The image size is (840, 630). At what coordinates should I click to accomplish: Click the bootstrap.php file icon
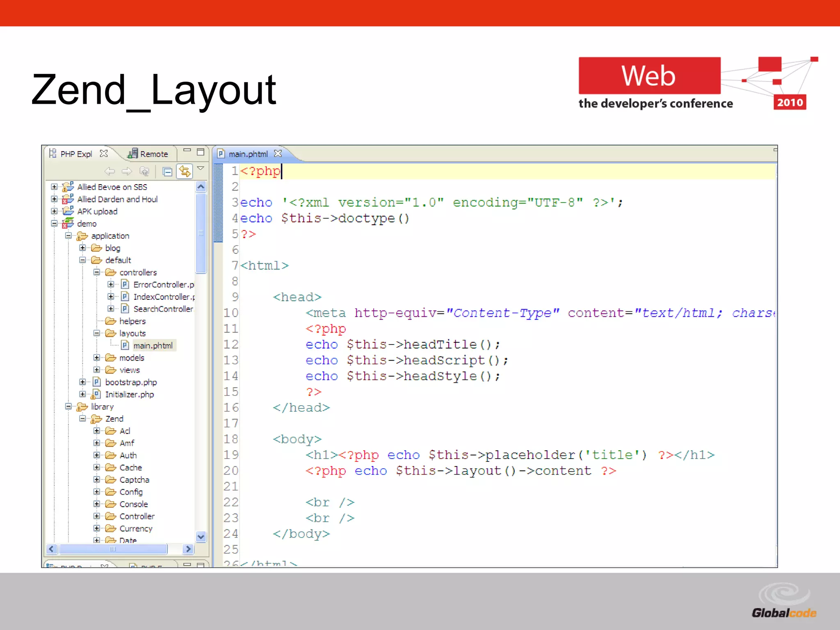(x=96, y=382)
